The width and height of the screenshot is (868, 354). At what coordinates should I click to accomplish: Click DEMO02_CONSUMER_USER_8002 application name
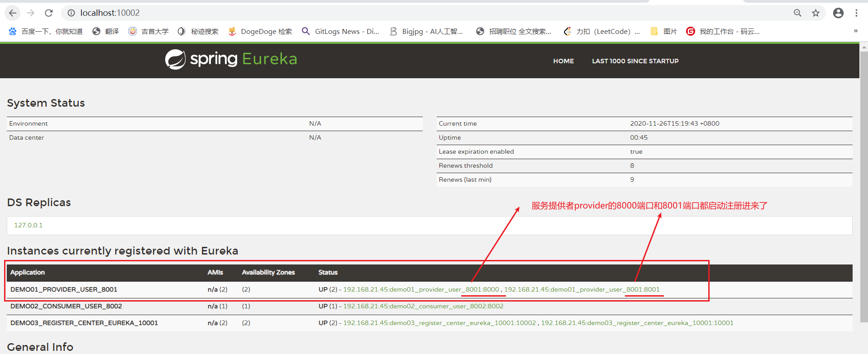(66, 306)
